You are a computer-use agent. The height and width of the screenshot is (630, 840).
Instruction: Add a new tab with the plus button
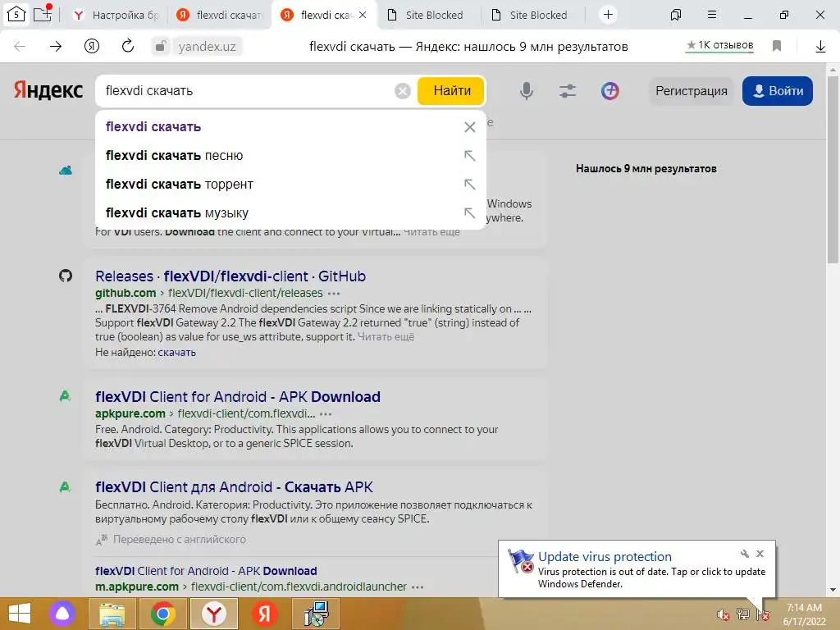click(x=608, y=15)
